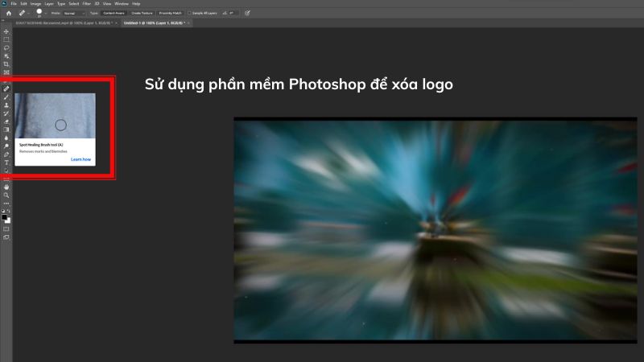
Task: Select the Rectangular Marquee tool
Action: click(x=6, y=39)
